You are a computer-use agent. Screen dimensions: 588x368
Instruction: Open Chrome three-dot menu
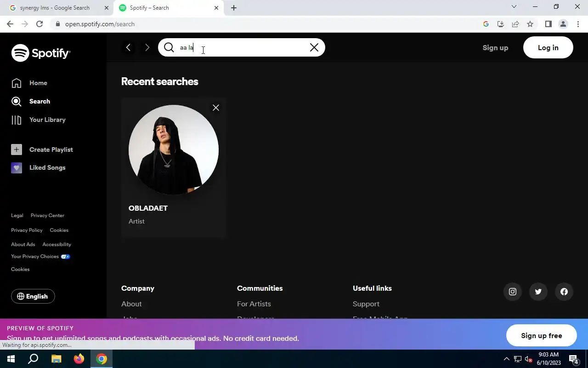(578, 24)
